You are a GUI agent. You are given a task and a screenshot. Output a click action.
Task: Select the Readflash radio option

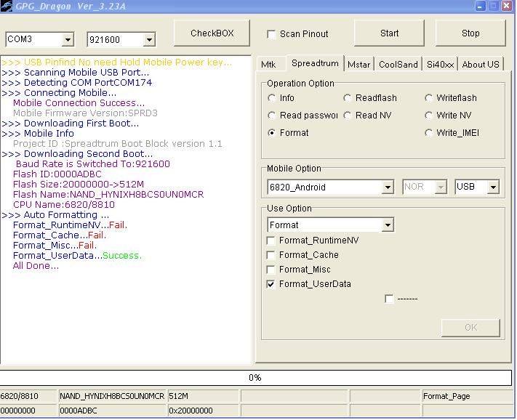click(348, 98)
